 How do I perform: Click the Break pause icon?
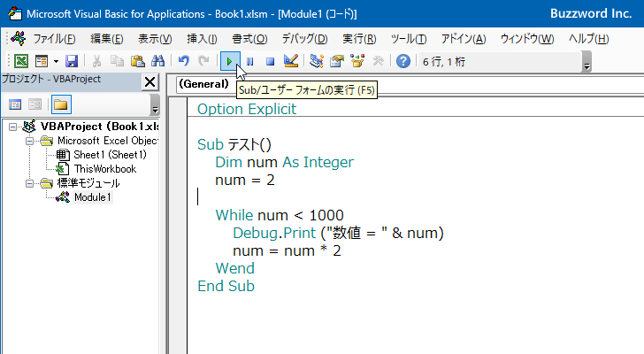point(249,62)
